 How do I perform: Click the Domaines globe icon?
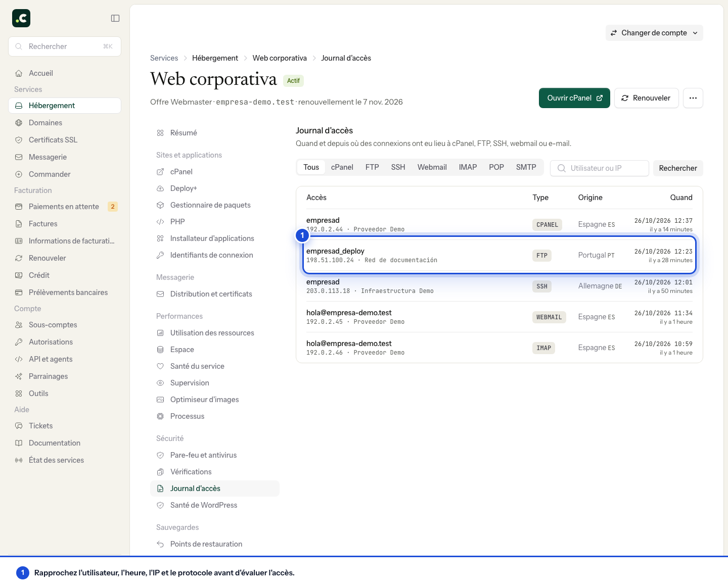pyautogui.click(x=19, y=123)
